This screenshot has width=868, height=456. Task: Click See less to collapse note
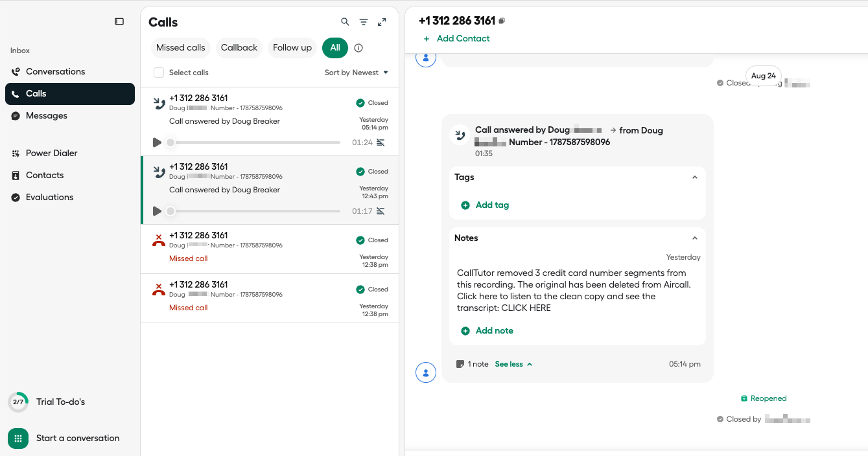pos(513,365)
